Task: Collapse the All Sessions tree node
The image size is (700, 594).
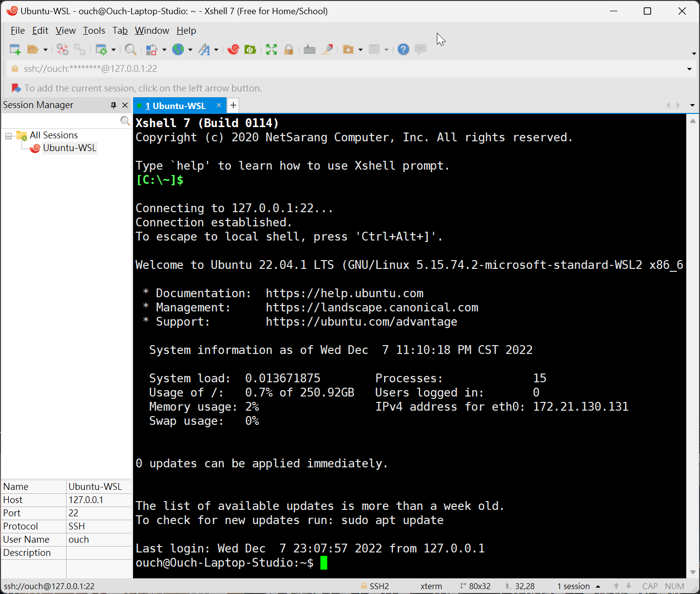Action: click(8, 135)
